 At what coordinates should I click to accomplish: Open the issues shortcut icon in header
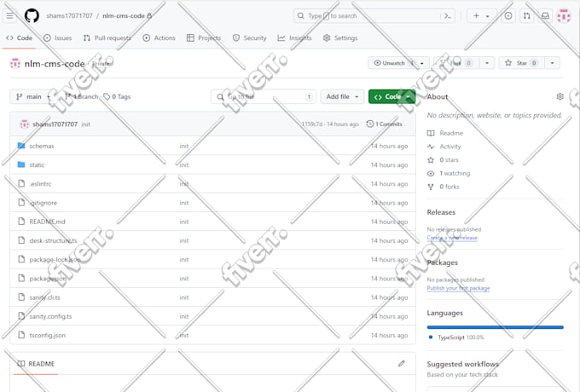click(508, 15)
